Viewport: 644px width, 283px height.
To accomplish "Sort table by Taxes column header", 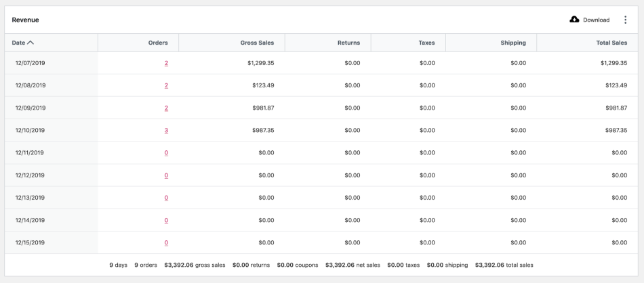I will (426, 43).
